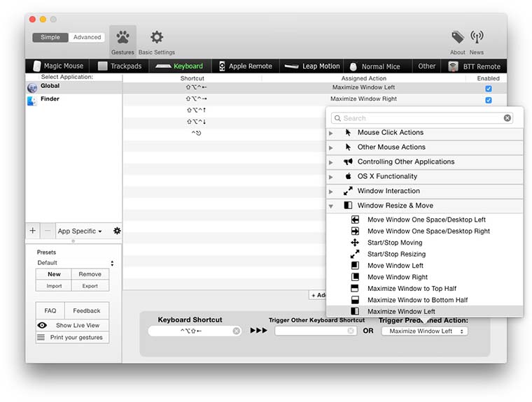The width and height of the screenshot is (532, 402).
Task: Select Move Window One Space/Desktop Left icon
Action: pos(355,220)
